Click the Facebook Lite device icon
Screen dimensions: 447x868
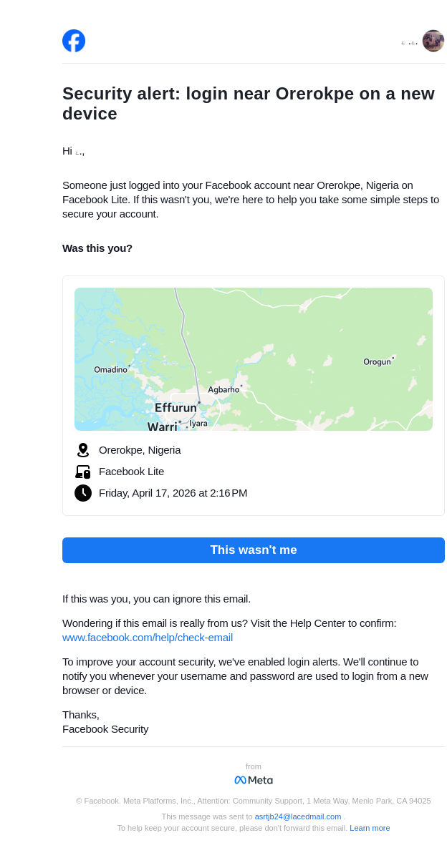(x=83, y=472)
